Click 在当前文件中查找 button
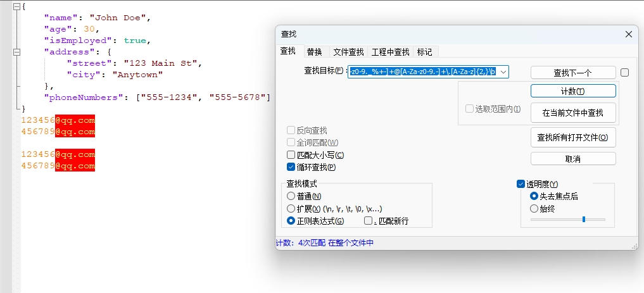The width and height of the screenshot is (644, 293). click(573, 113)
